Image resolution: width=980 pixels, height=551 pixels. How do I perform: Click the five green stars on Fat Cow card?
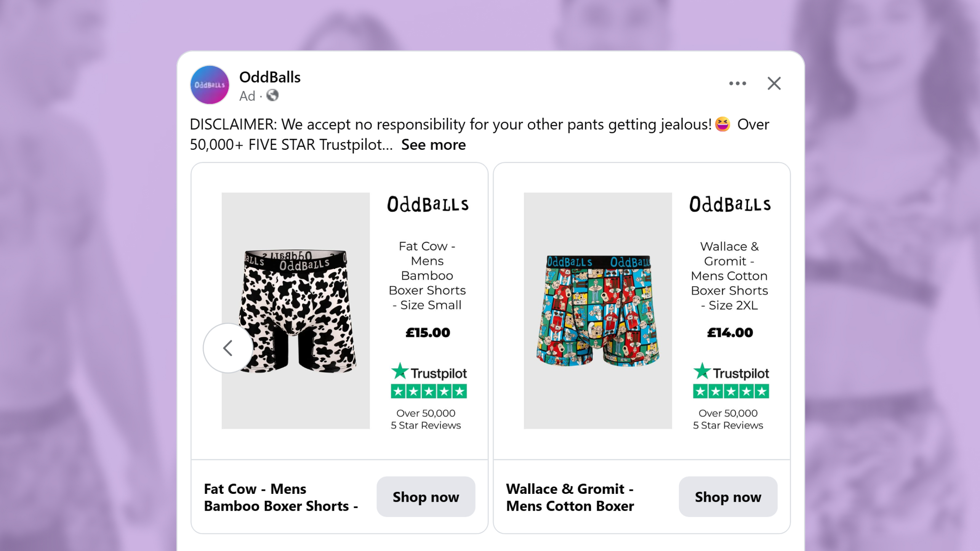click(429, 391)
